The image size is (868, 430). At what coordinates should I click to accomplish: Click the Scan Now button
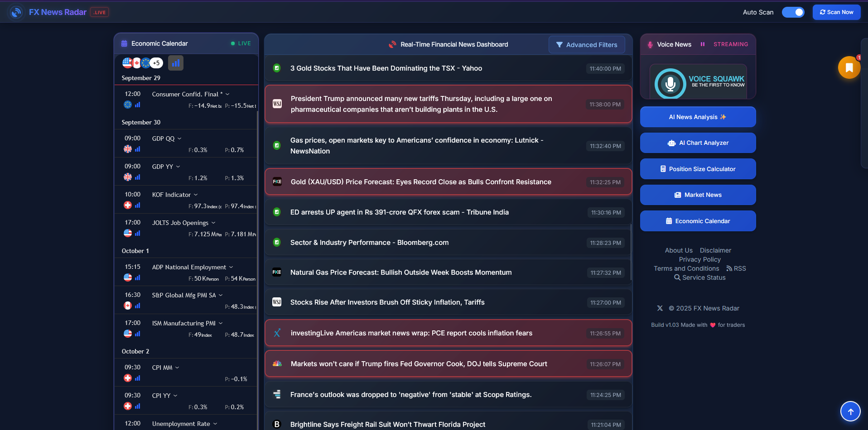pyautogui.click(x=836, y=12)
